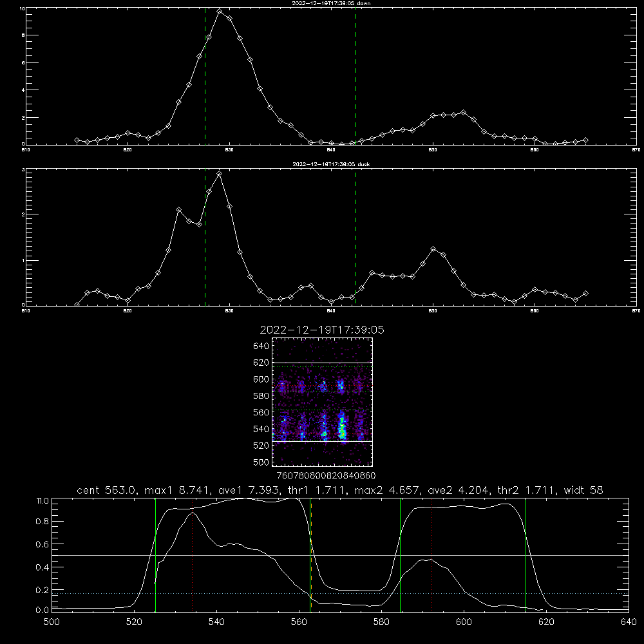This screenshot has height=644, width=644.
Task: Click the upper white horizontal line in spectrum image
Action: coord(323,363)
